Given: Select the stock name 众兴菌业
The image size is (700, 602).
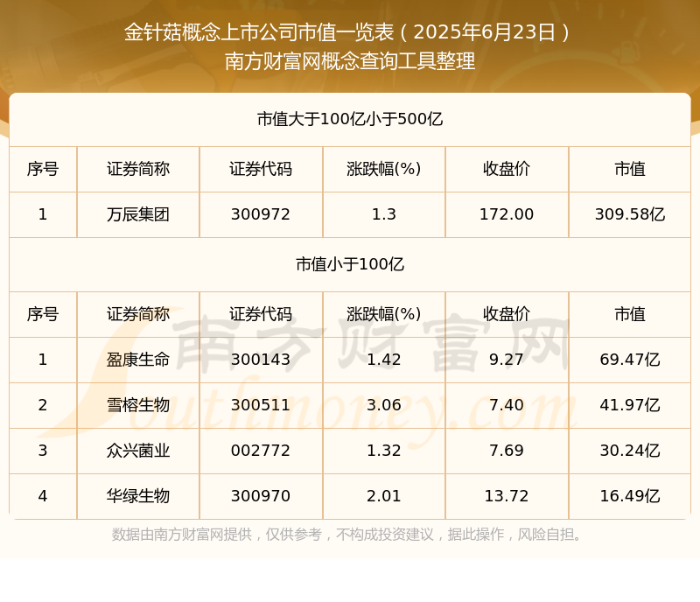Looking at the screenshot, I should pos(138,451).
